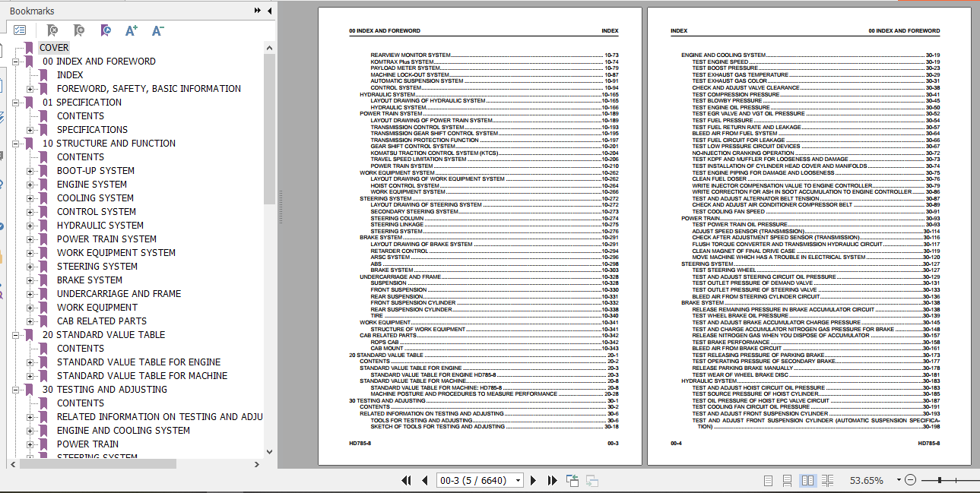980x493 pixels.
Task: Select ENGINE AND COOLING SYSTEM bookmark
Action: click(x=123, y=431)
